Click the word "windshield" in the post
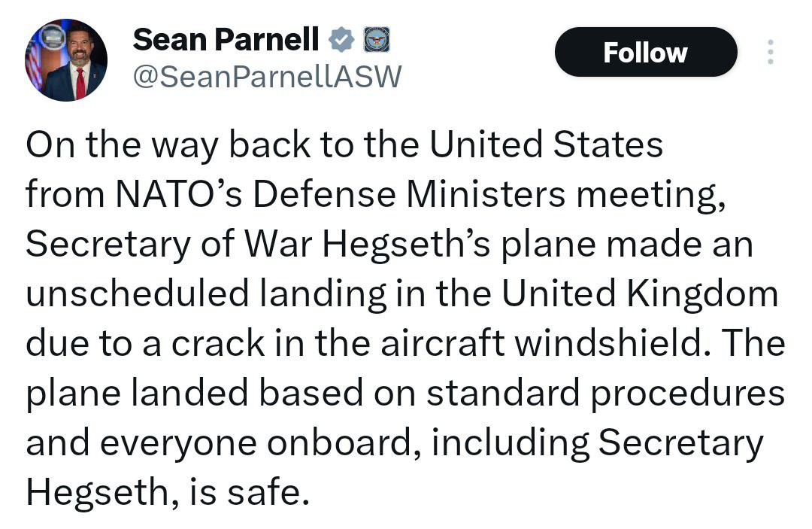812x529 pixels. point(611,343)
